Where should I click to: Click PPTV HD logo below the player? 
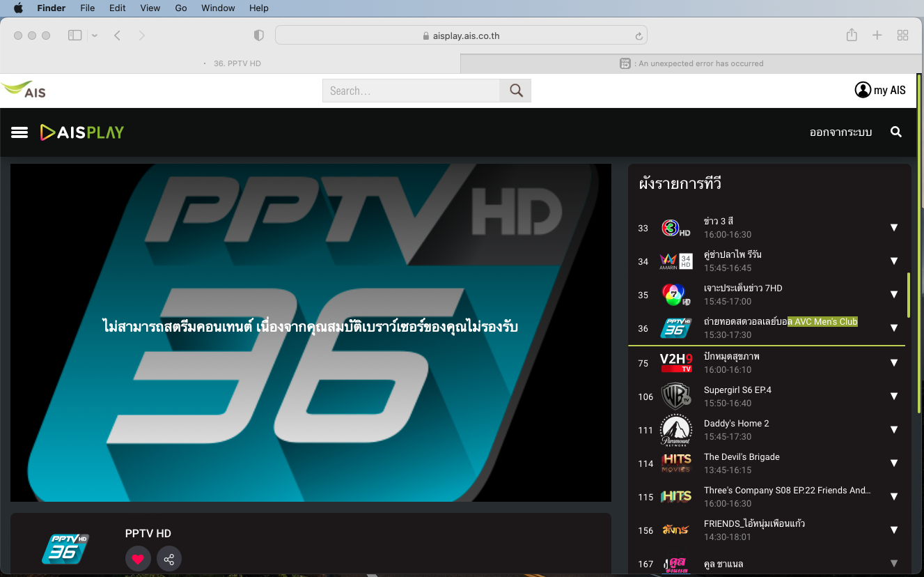pos(65,548)
